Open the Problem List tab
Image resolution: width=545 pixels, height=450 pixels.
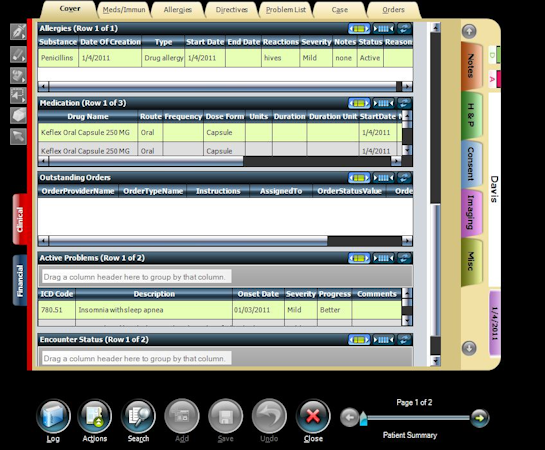pos(286,10)
